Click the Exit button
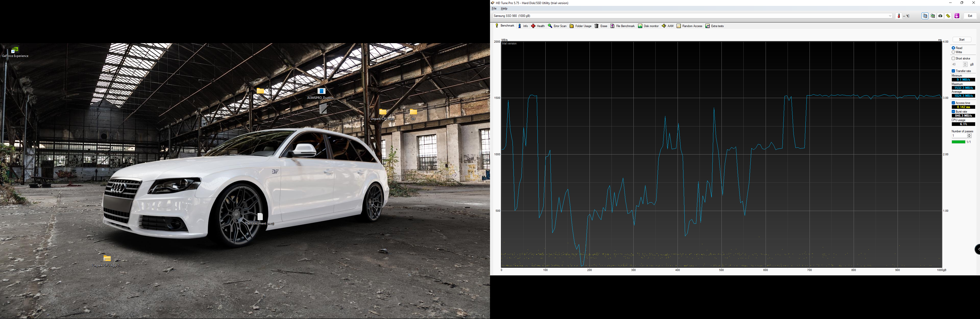 coord(970,16)
